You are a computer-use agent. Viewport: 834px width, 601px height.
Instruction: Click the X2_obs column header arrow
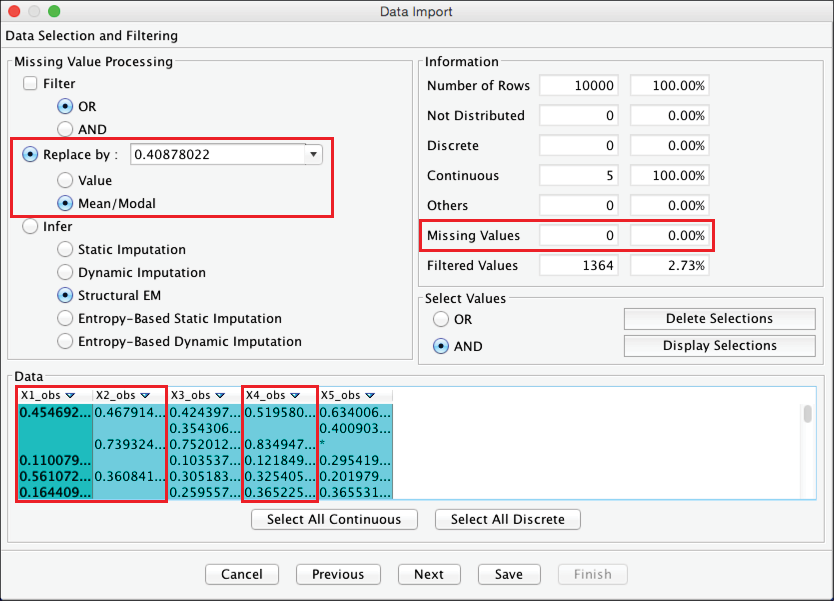(145, 396)
